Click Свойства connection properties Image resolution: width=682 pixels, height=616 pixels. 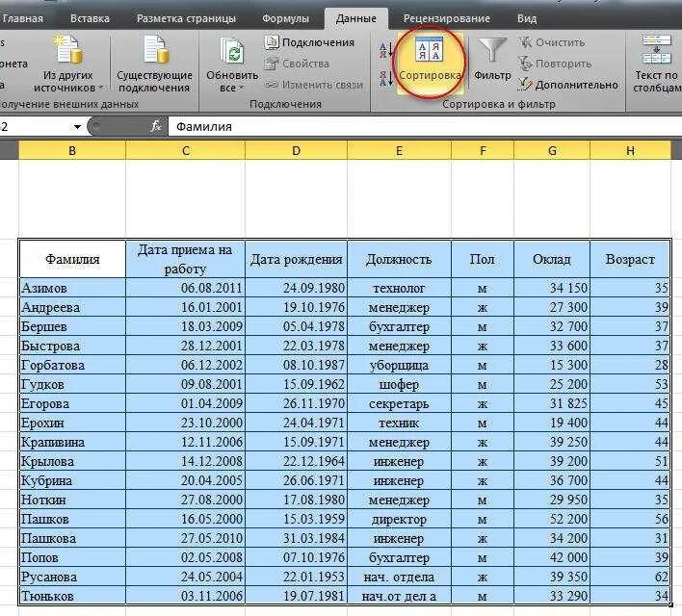click(x=297, y=64)
